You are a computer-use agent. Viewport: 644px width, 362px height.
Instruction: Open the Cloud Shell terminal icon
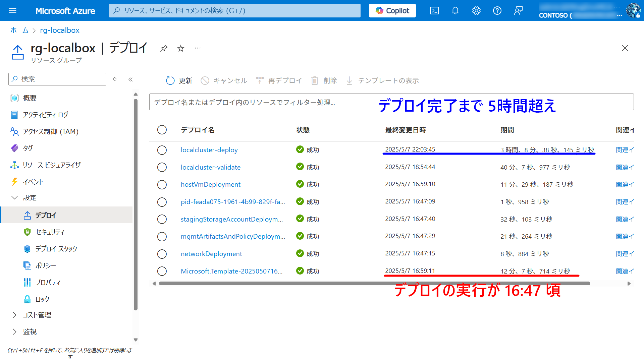click(434, 10)
